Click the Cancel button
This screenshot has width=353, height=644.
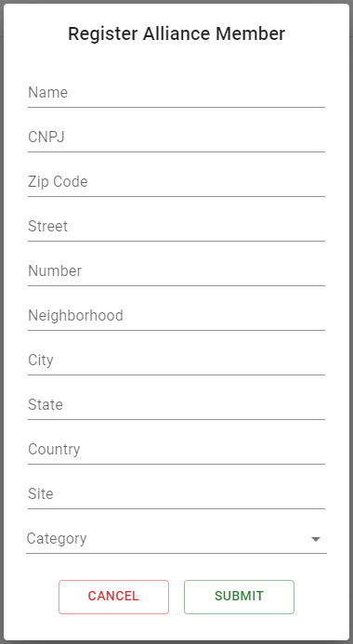click(113, 597)
